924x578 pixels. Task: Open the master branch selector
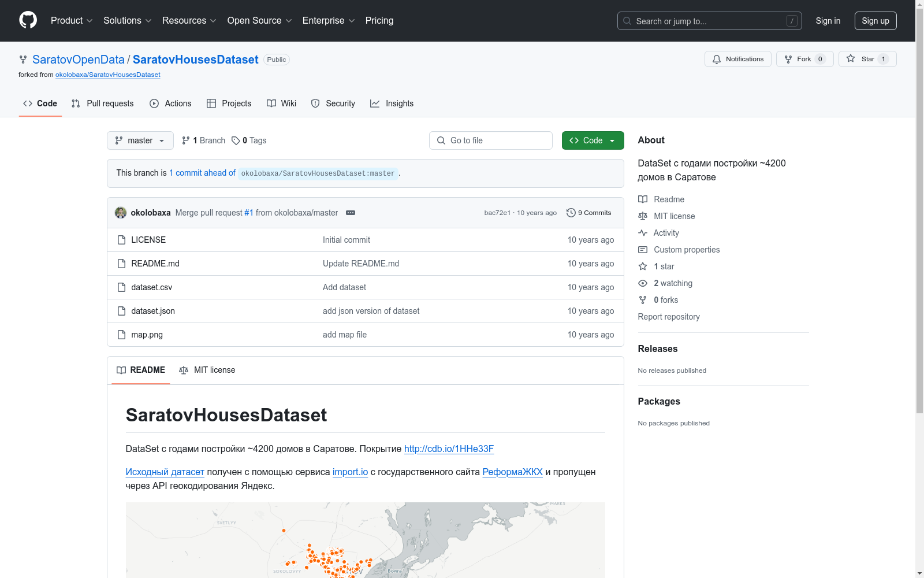click(x=140, y=140)
